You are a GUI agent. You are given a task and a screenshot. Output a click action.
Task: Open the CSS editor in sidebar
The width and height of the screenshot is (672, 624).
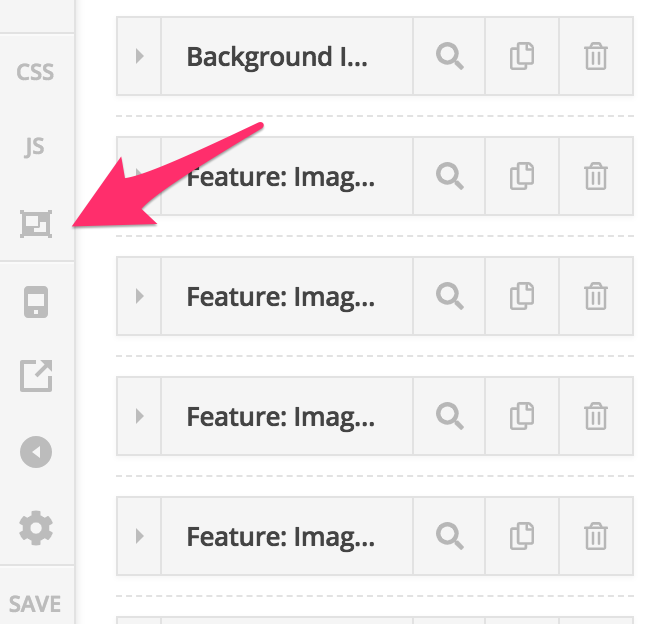point(35,72)
